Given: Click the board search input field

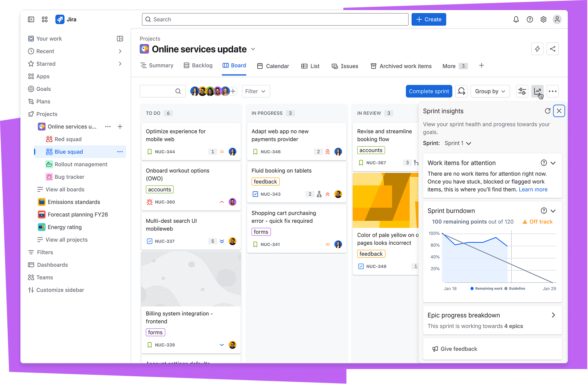Looking at the screenshot, I should (158, 91).
